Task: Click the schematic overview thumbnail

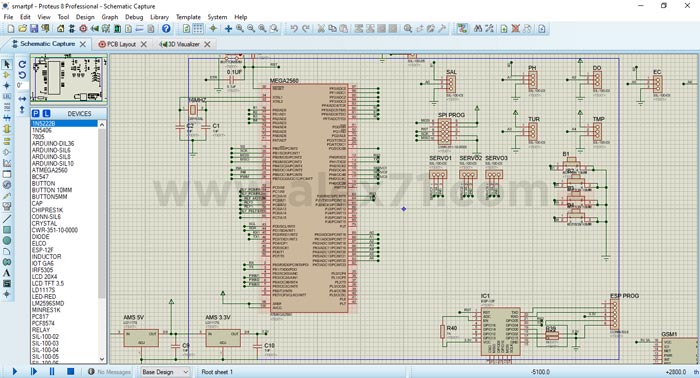Action: coord(69,79)
